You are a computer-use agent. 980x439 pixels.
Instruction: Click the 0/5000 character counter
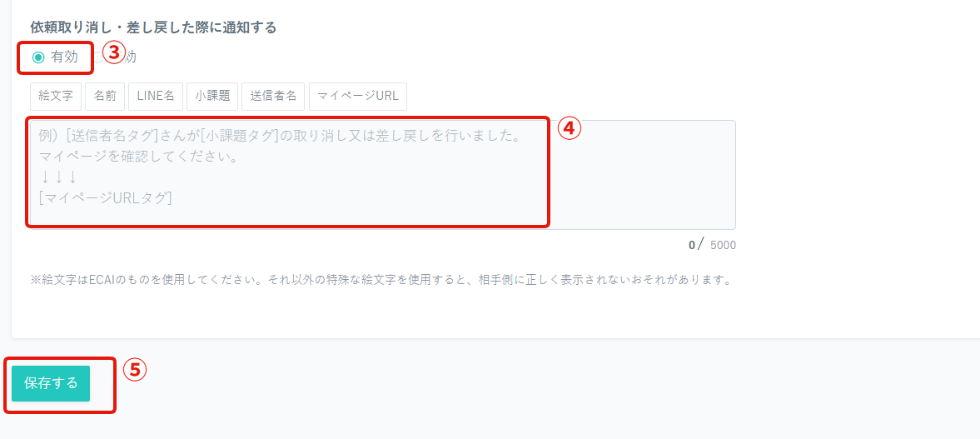pyautogui.click(x=712, y=245)
